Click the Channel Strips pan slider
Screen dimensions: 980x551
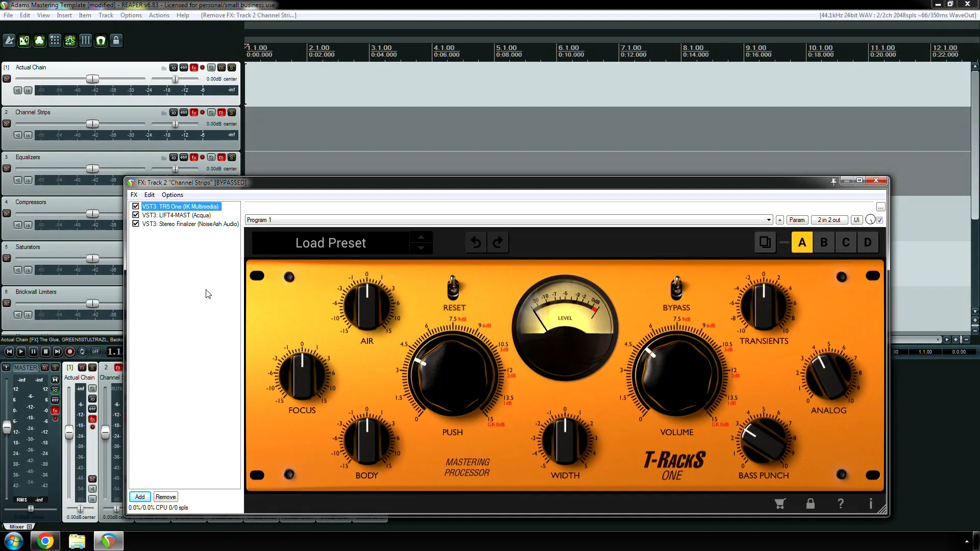(175, 124)
